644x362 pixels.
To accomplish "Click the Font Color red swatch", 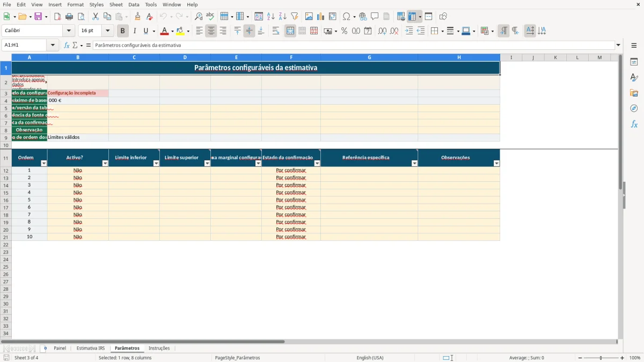I will point(165,31).
